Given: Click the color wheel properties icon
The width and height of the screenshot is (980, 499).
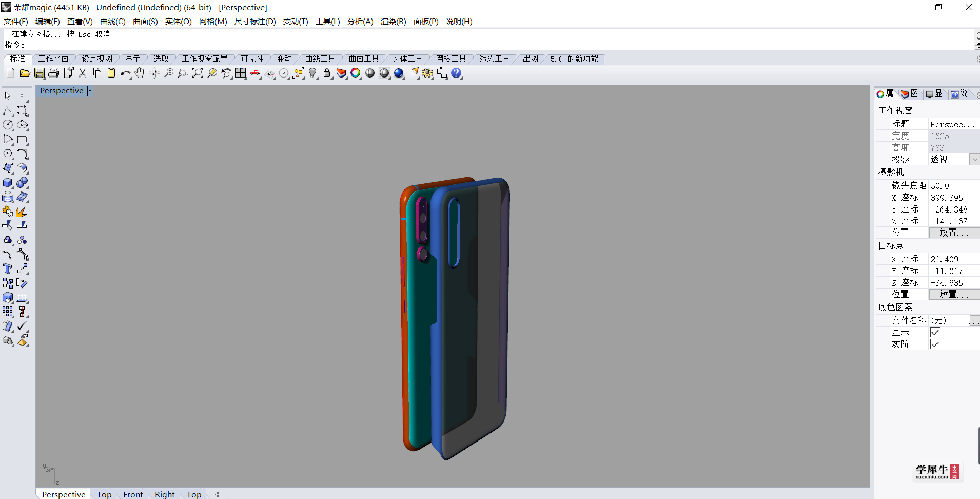Looking at the screenshot, I should click(x=356, y=73).
